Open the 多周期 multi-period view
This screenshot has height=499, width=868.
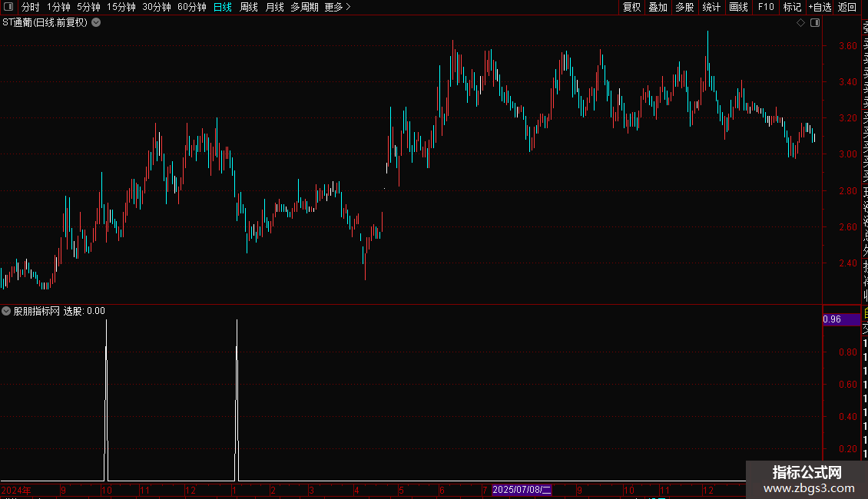pos(304,7)
